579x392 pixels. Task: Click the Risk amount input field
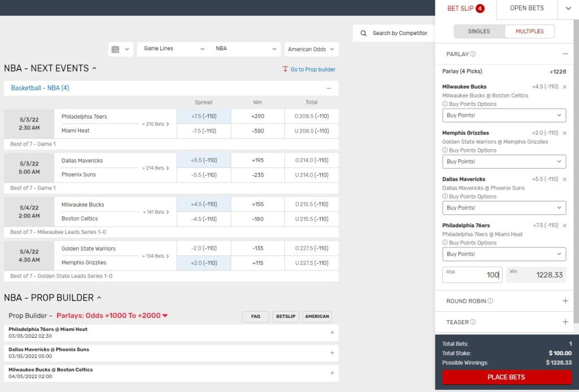tap(472, 275)
